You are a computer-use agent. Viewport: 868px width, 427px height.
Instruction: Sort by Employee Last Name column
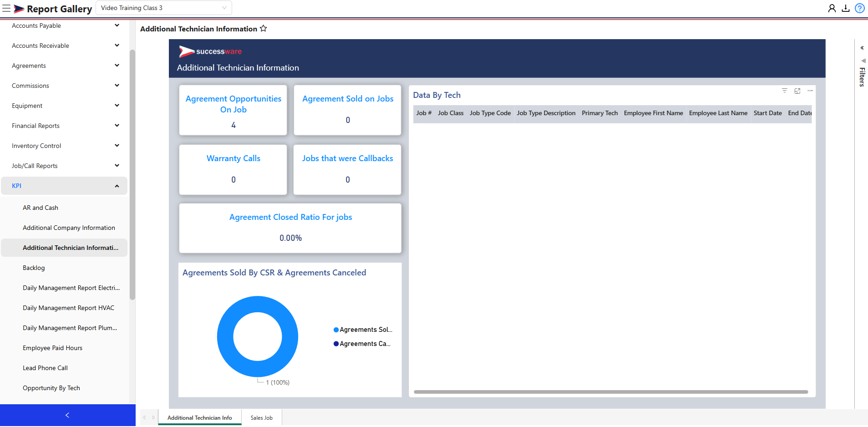click(718, 113)
